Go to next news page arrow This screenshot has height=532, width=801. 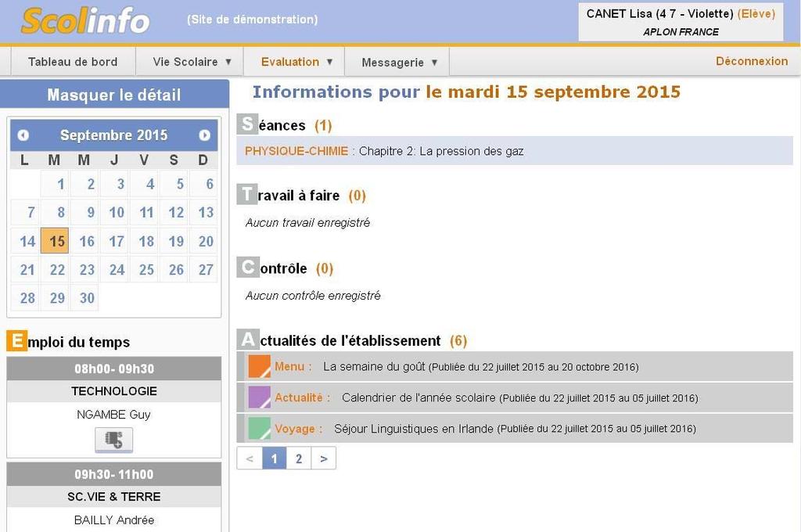(x=324, y=458)
